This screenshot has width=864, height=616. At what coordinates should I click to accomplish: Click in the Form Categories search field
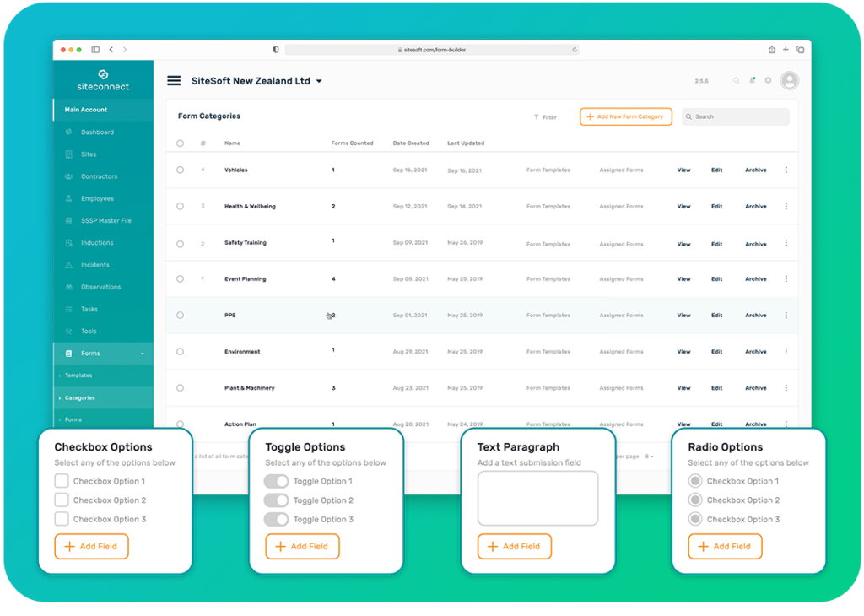(x=736, y=116)
